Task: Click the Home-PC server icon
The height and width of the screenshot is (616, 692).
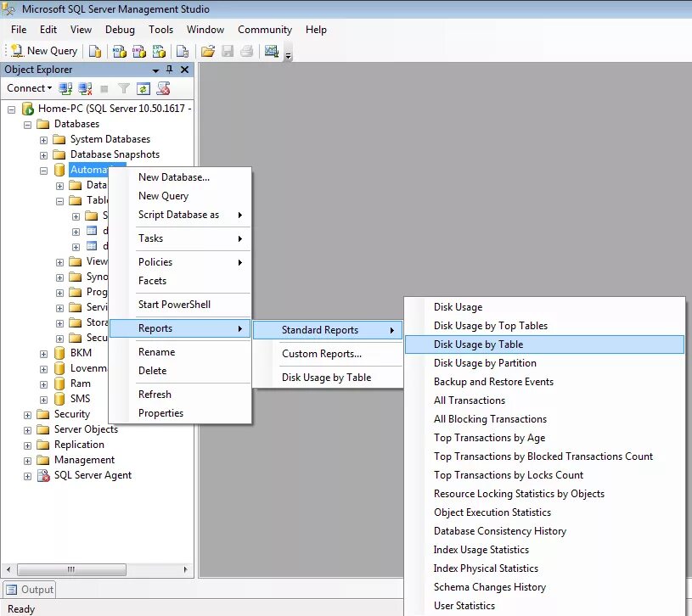Action: click(28, 109)
